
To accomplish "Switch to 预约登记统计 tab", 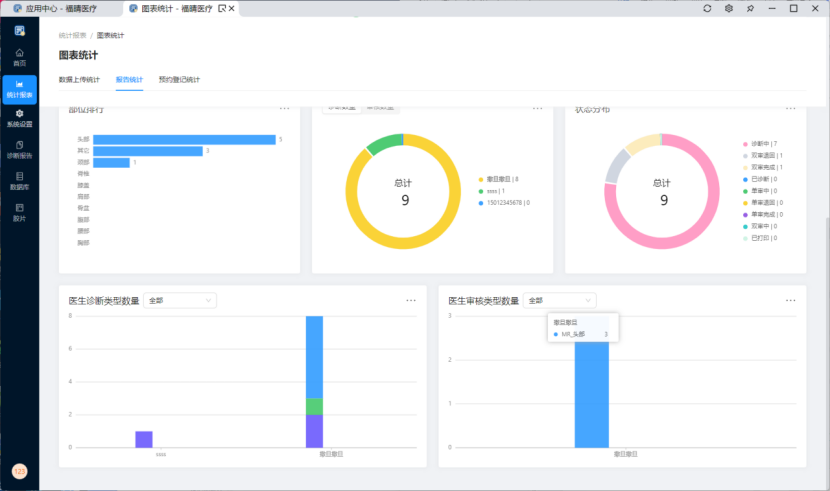I will click(179, 79).
